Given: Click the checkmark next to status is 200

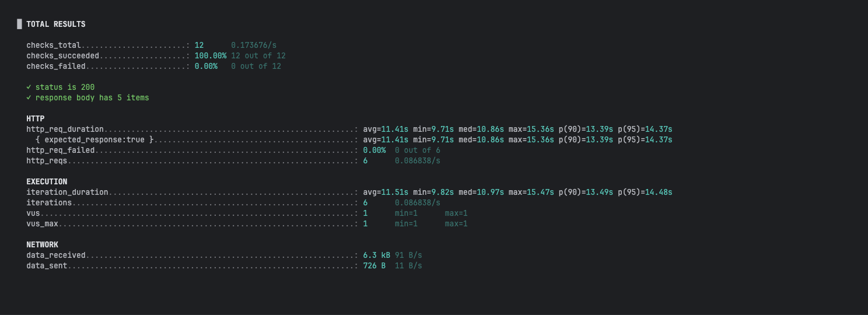Looking at the screenshot, I should (x=29, y=87).
